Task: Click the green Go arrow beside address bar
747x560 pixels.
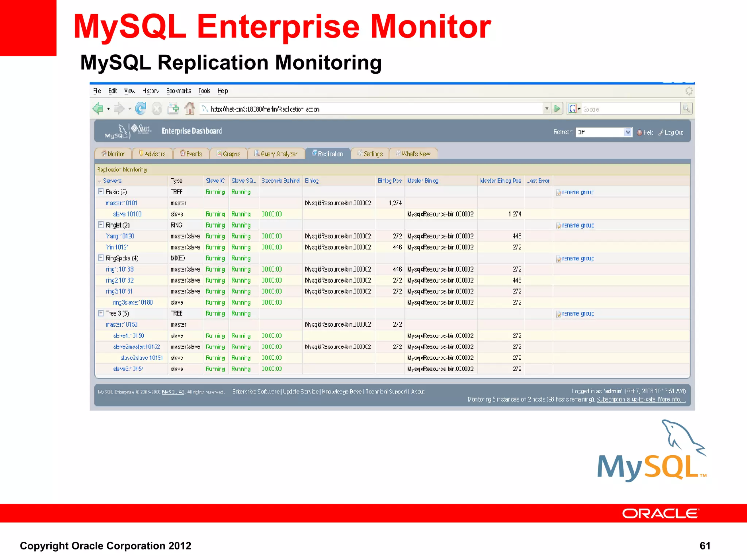Action: click(x=557, y=109)
